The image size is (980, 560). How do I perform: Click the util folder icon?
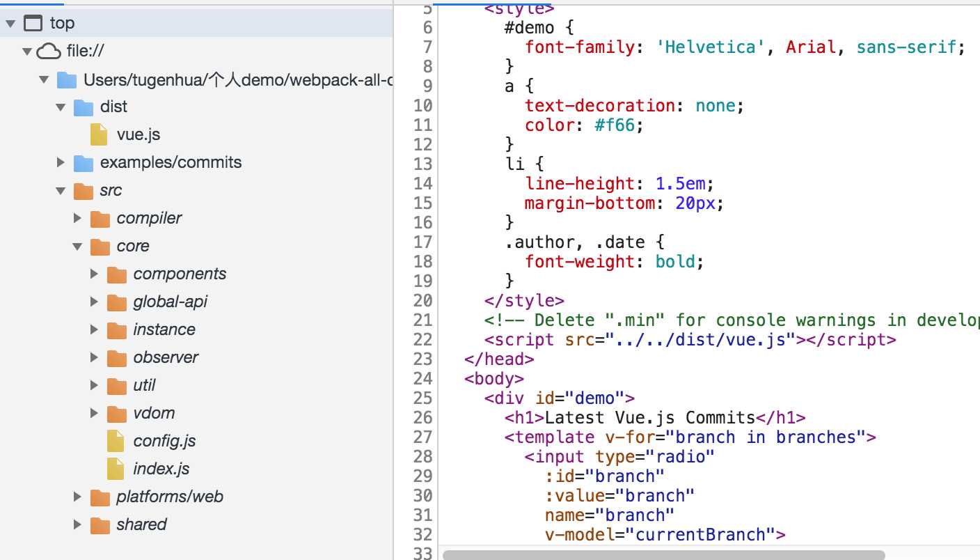tap(117, 386)
